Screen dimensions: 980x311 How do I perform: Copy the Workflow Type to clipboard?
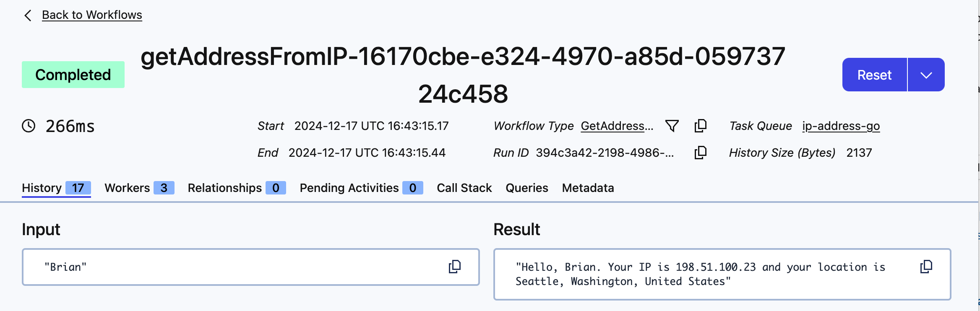[x=701, y=125]
